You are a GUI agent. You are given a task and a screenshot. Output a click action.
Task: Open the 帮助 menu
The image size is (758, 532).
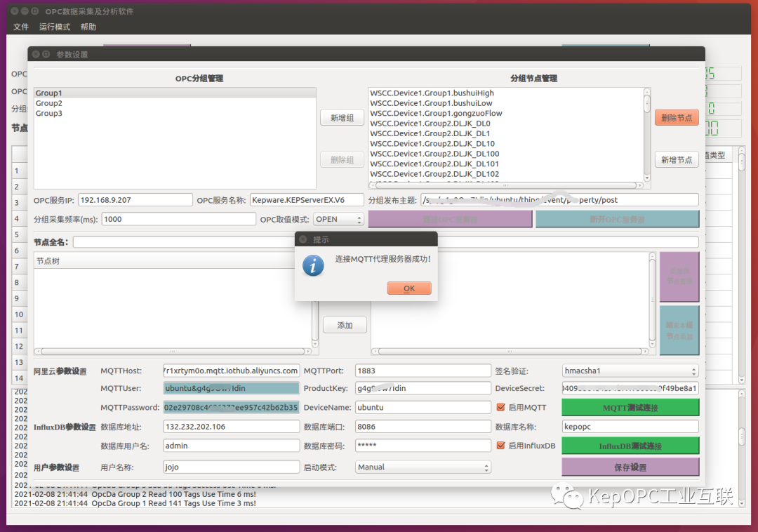click(x=88, y=27)
